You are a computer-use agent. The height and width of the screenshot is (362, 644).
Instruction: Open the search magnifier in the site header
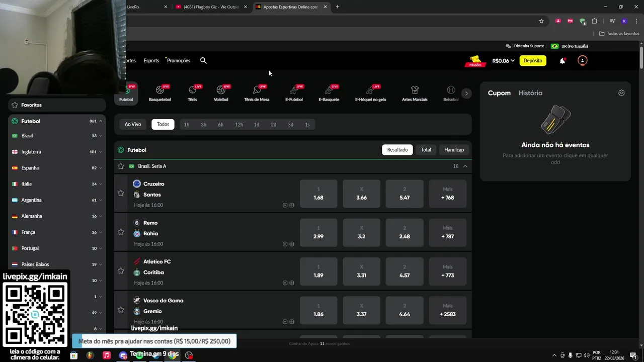click(x=203, y=60)
